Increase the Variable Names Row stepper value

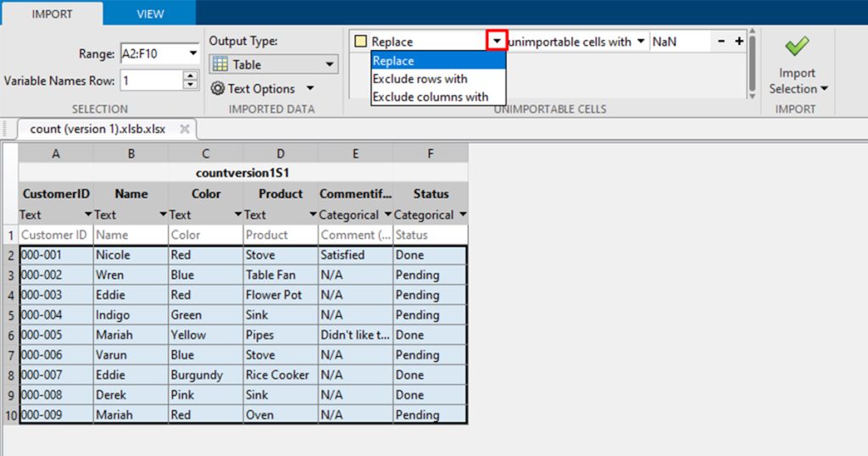pos(191,75)
